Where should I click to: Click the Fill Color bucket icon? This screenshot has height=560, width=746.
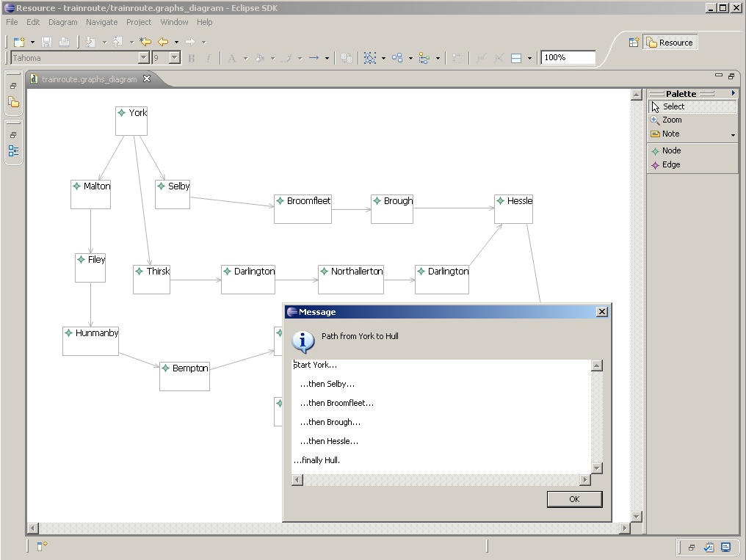[x=260, y=59]
